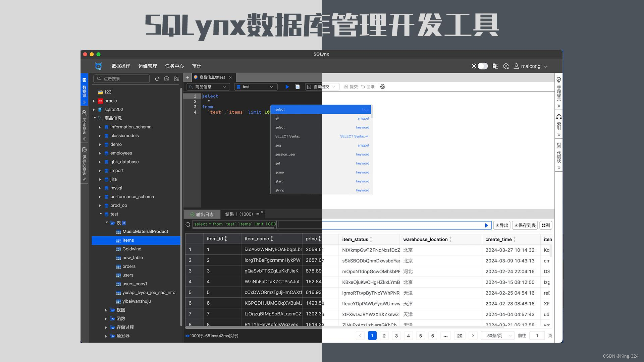Collapse the test database node

[x=101, y=214]
